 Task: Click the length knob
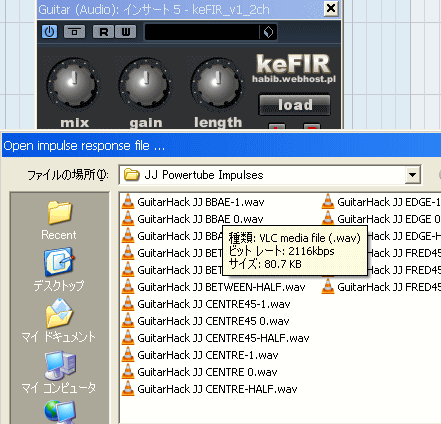click(x=217, y=83)
